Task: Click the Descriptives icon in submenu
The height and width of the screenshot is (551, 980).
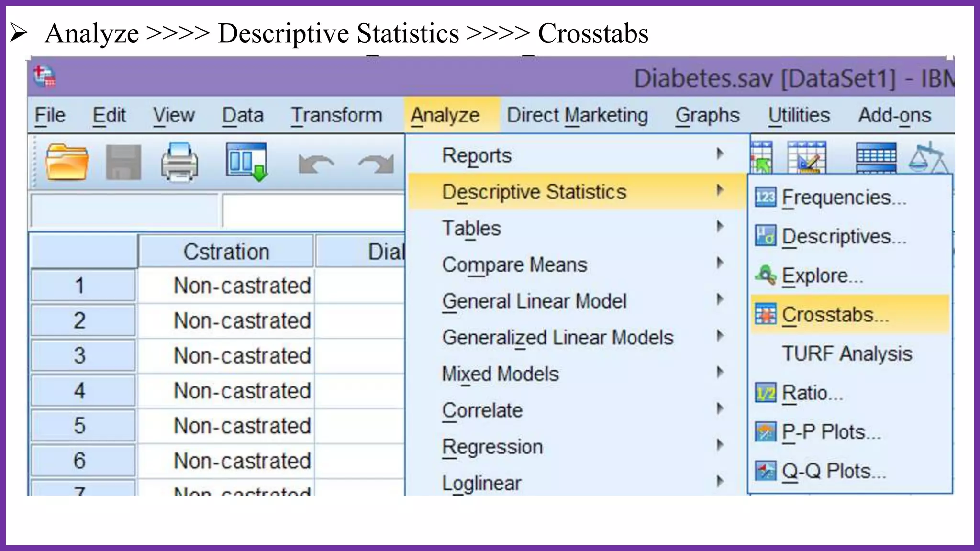Action: tap(766, 236)
